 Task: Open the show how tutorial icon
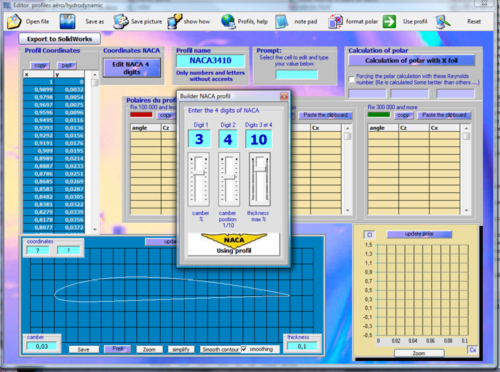click(x=174, y=22)
